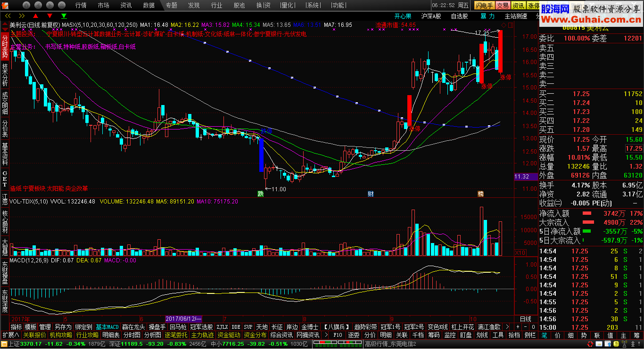Switch to 分时走势 side tab
Screen dimensions: 644x349
click(5, 46)
